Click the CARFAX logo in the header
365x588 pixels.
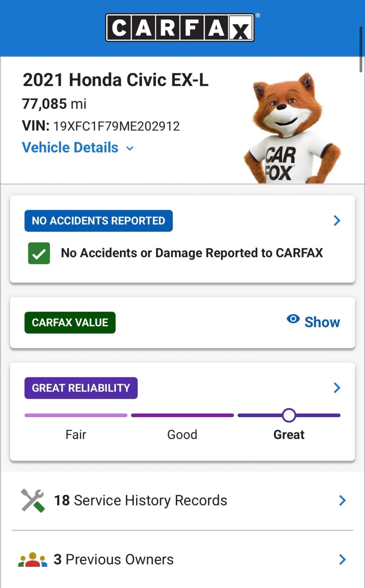pos(180,28)
